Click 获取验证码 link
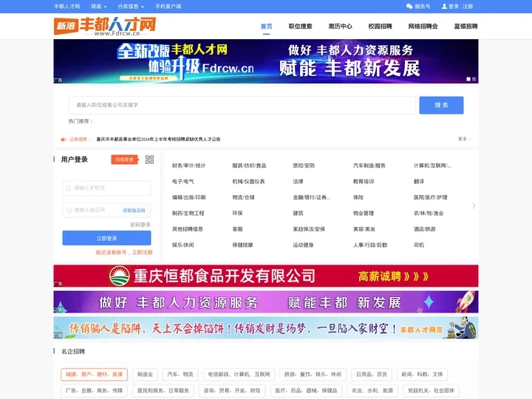The width and height of the screenshot is (532, 399). [134, 211]
